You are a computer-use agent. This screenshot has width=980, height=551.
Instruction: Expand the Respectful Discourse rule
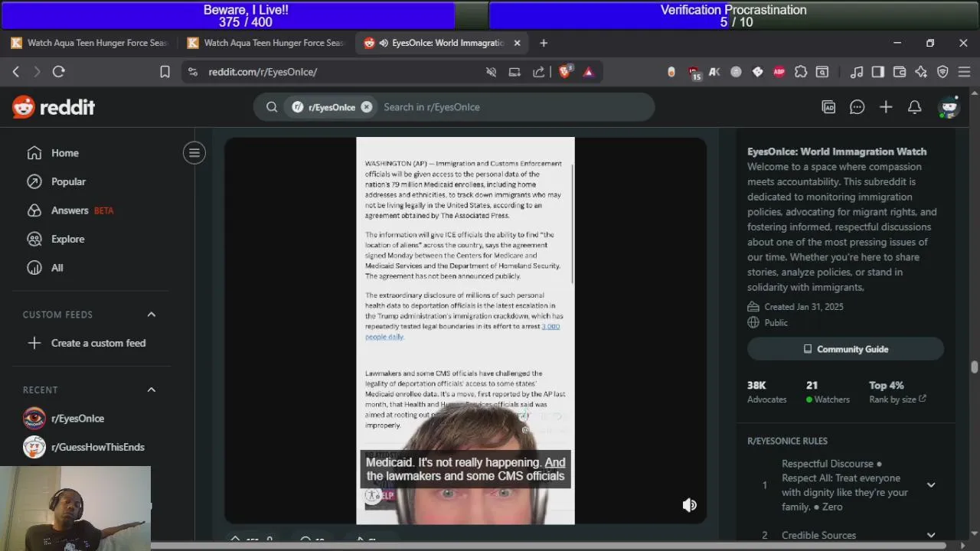point(931,485)
